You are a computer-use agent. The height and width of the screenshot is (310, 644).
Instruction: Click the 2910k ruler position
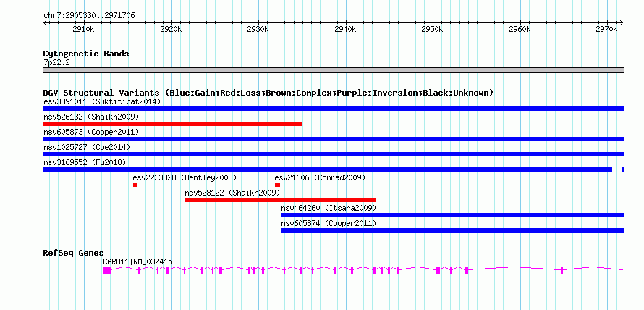point(83,29)
